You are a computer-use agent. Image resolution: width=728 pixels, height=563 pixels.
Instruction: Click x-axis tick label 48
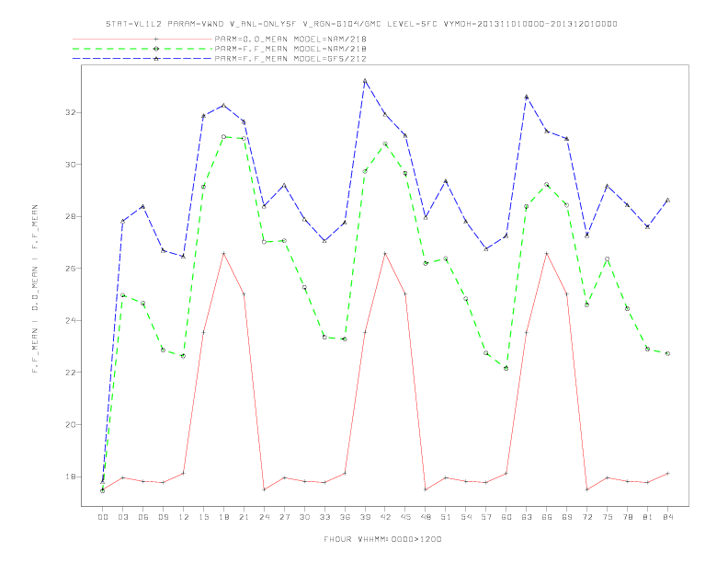pos(426,517)
